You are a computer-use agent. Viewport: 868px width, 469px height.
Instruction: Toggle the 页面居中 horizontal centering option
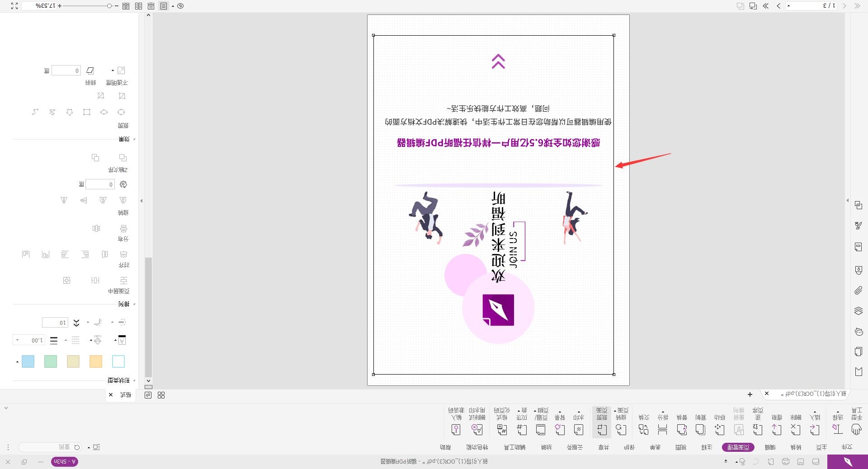96,280
